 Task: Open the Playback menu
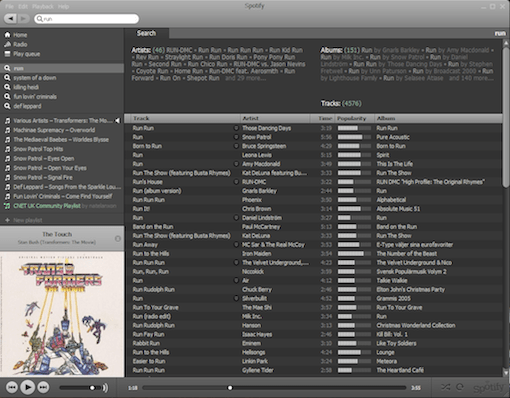[43, 6]
